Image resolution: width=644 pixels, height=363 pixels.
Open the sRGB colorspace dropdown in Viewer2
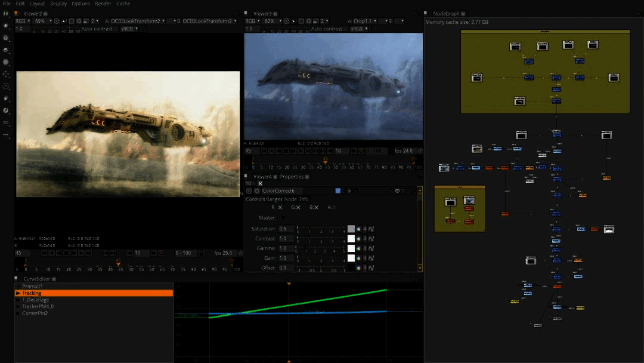pos(129,29)
